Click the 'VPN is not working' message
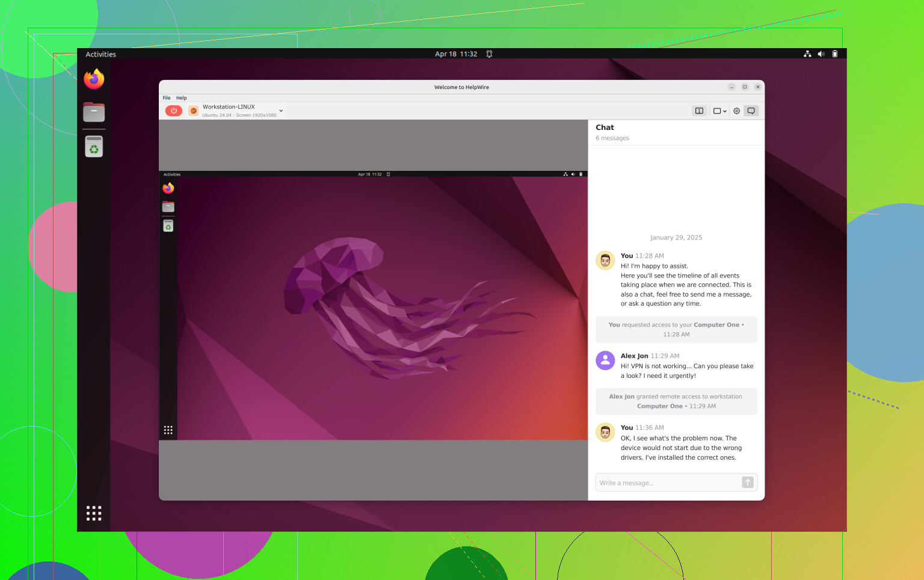The height and width of the screenshot is (580, 924). click(x=687, y=371)
